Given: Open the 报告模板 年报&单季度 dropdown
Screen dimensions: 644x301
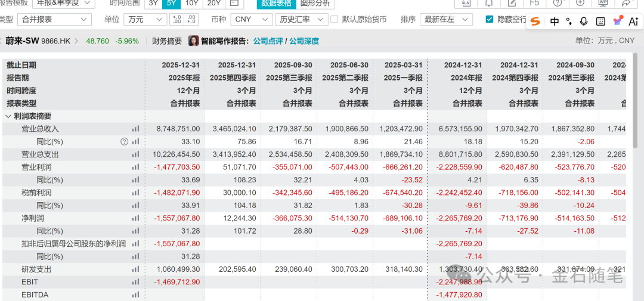Looking at the screenshot, I should pyautogui.click(x=63, y=3).
